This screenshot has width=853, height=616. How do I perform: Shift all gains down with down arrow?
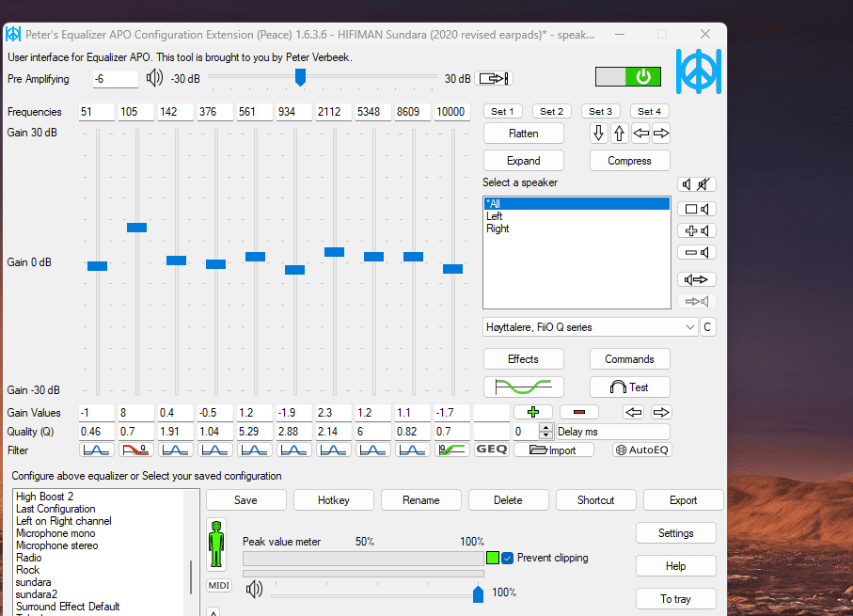coord(598,133)
